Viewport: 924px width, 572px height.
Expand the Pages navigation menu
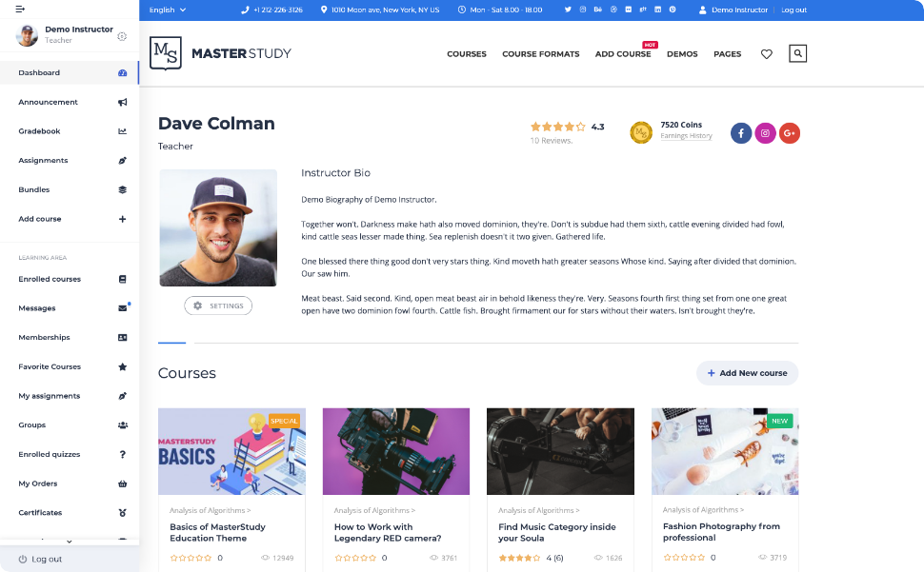point(727,54)
